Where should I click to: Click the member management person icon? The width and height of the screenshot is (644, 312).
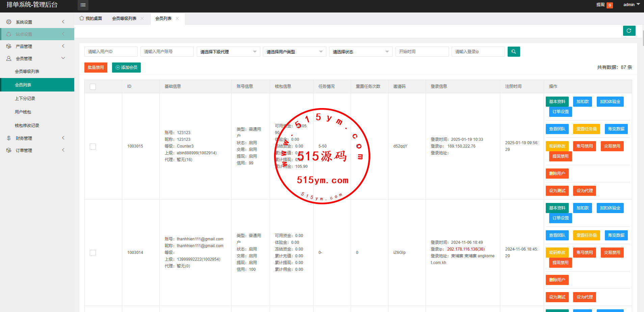9,58
